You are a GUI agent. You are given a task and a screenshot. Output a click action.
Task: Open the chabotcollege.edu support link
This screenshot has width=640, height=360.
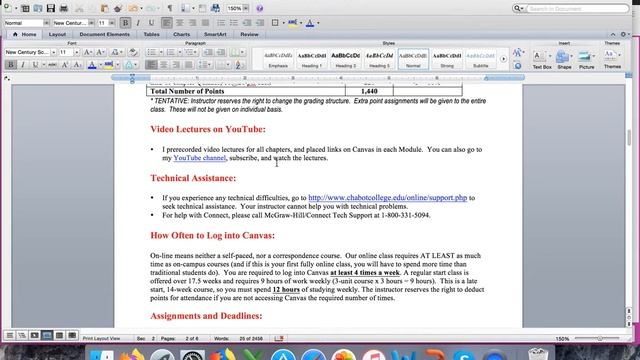[x=387, y=198]
